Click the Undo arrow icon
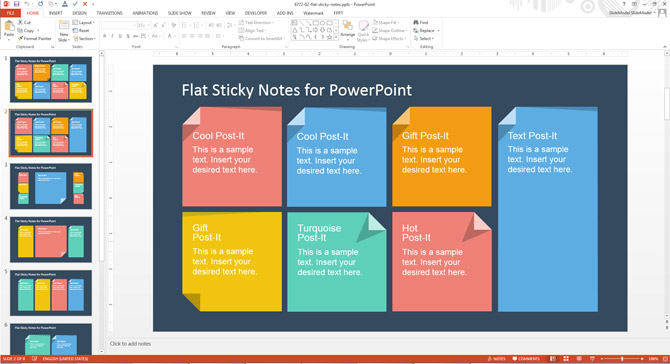Viewport: 670px width, 364px height. pyautogui.click(x=27, y=4)
